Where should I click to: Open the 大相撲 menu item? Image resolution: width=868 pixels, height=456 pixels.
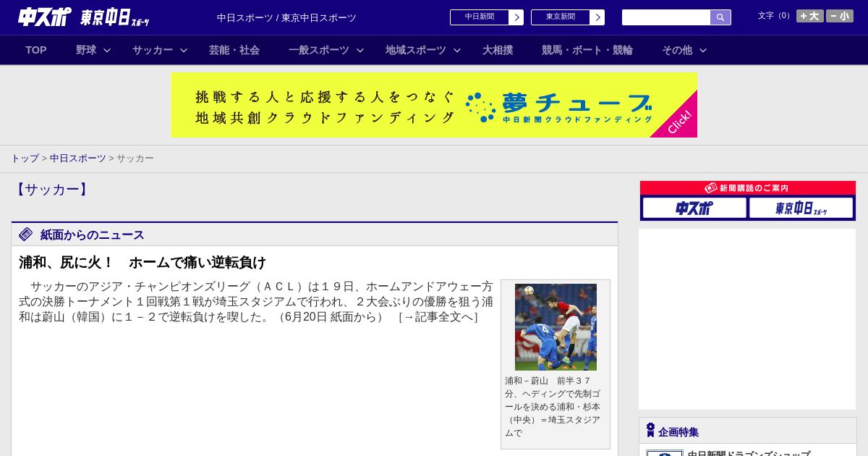pyautogui.click(x=498, y=50)
